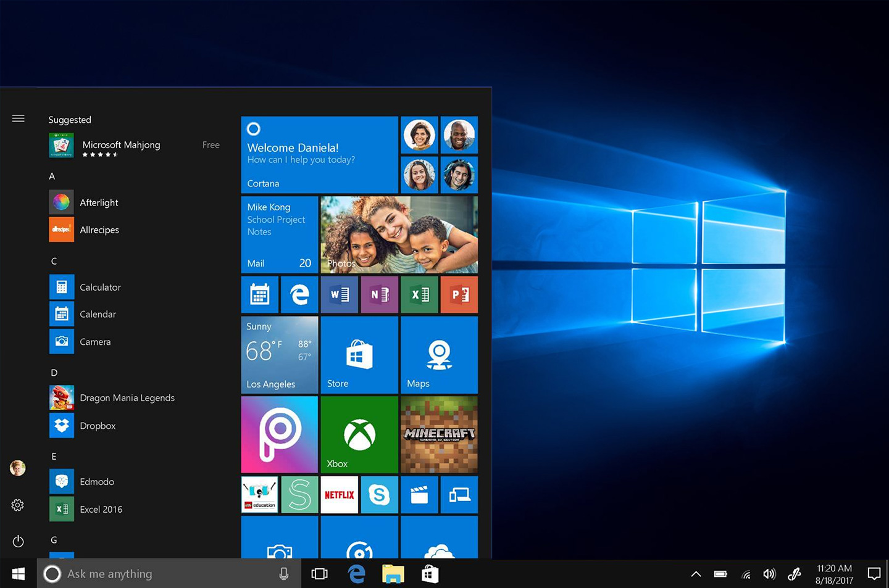Click the Power button in Start menu
The width and height of the screenshot is (889, 588).
point(18,541)
